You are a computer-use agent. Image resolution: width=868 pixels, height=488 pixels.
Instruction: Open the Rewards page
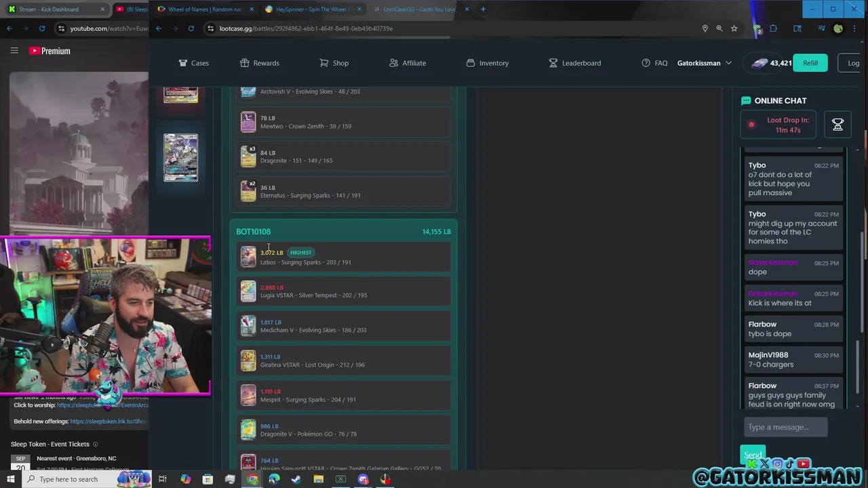[x=259, y=63]
